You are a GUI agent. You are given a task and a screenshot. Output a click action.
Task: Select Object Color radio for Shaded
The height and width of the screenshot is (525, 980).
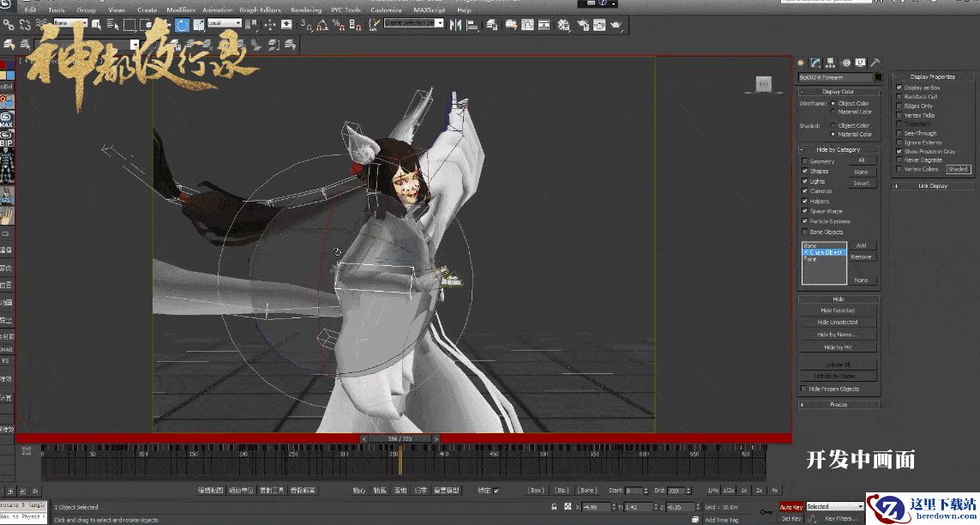pos(833,125)
